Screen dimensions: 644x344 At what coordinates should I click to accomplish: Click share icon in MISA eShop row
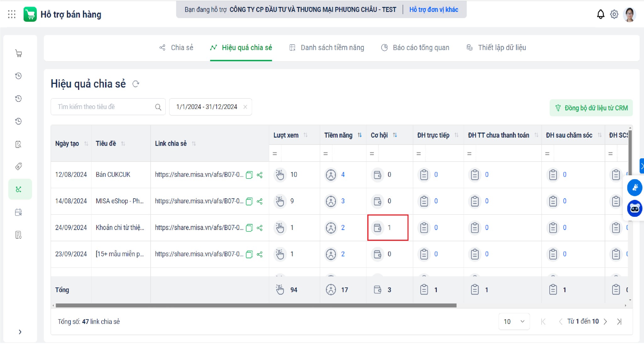(x=260, y=201)
